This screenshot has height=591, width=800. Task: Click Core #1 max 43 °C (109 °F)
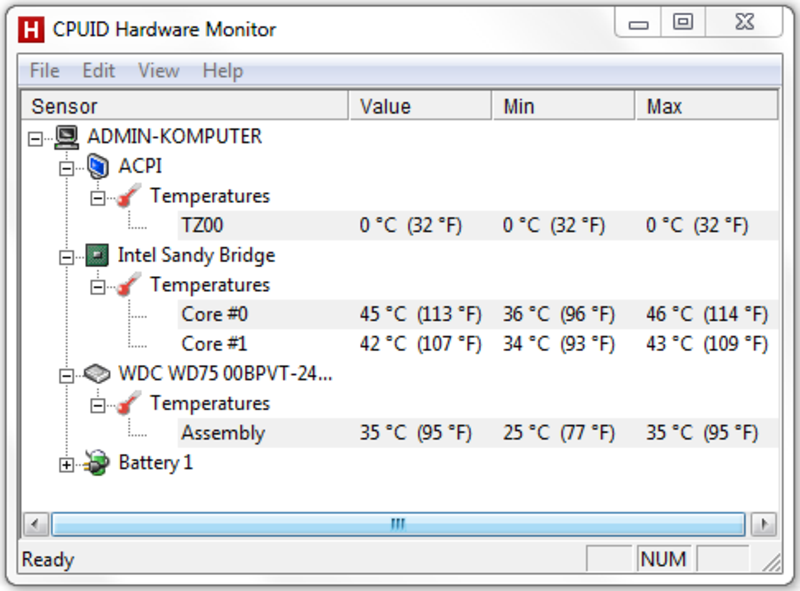[707, 344]
